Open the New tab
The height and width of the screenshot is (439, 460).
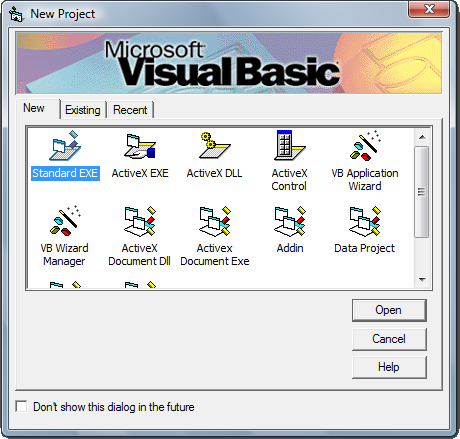tap(34, 108)
